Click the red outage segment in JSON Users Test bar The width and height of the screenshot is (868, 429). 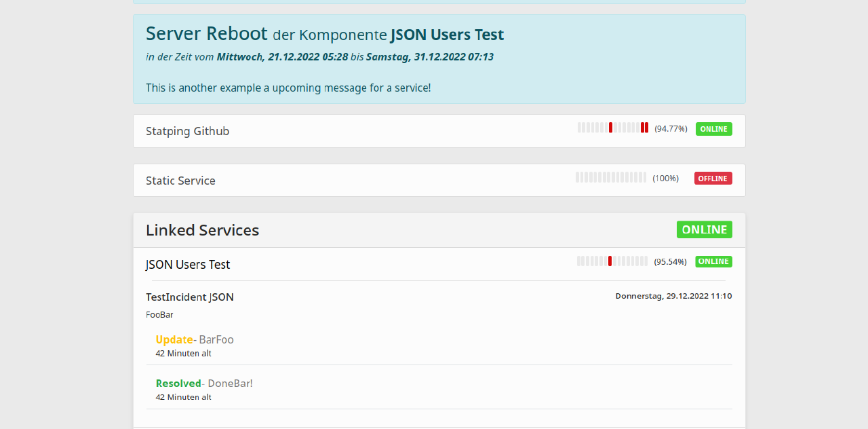point(610,261)
